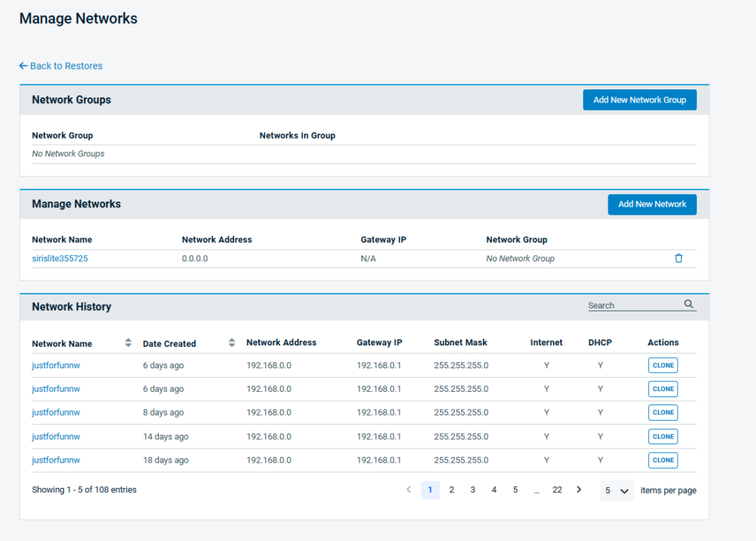Open the second 6 days ago justforfunnw link
The image size is (756, 541).
coord(56,389)
